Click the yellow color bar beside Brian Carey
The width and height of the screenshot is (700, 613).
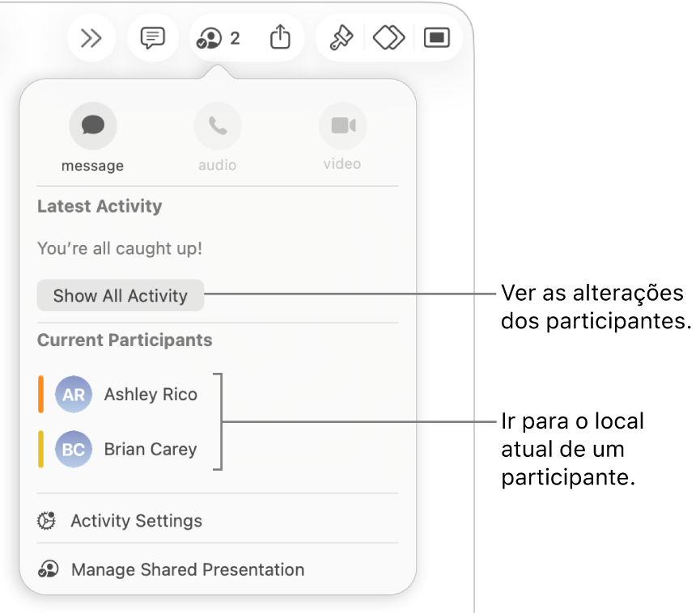pos(40,450)
